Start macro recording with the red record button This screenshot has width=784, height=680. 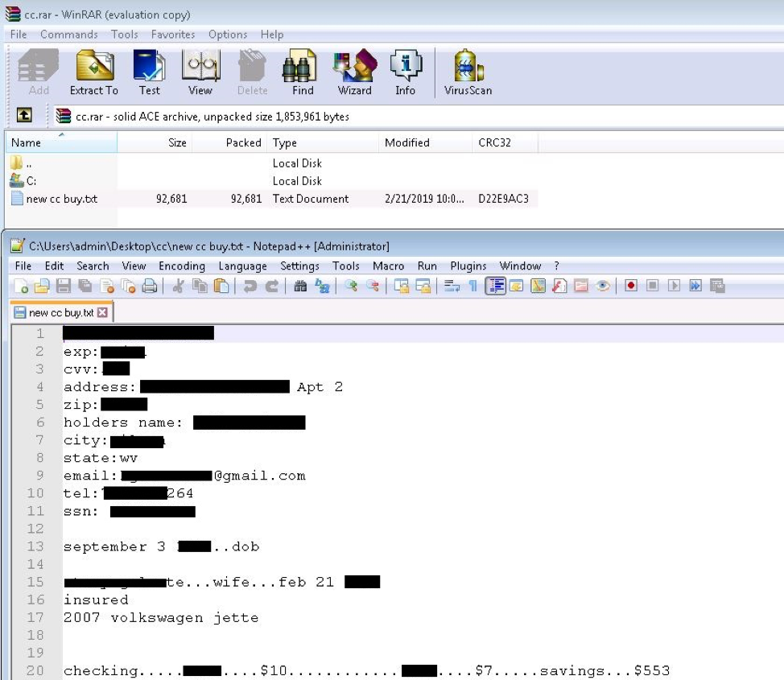pos(630,286)
